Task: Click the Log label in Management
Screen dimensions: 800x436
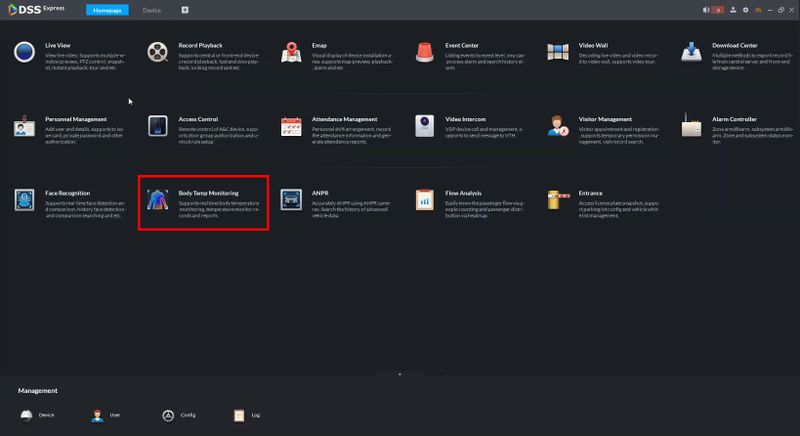Action: 256,415
